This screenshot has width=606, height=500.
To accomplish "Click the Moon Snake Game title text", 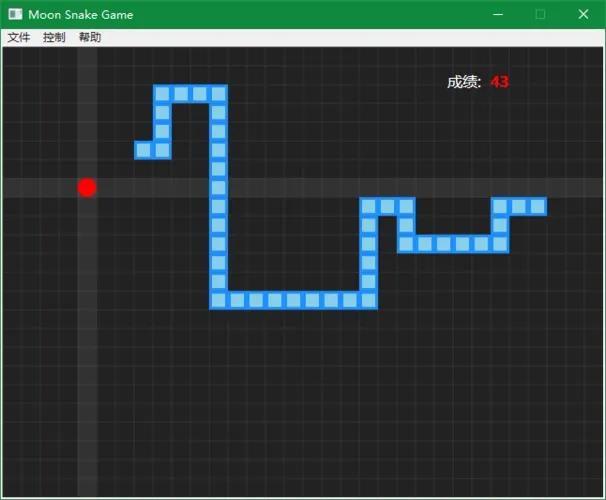I will [x=80, y=14].
